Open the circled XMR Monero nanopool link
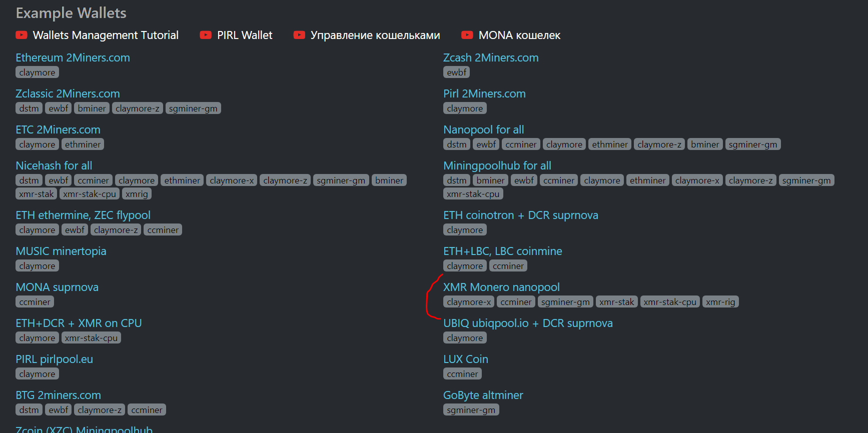 tap(501, 287)
